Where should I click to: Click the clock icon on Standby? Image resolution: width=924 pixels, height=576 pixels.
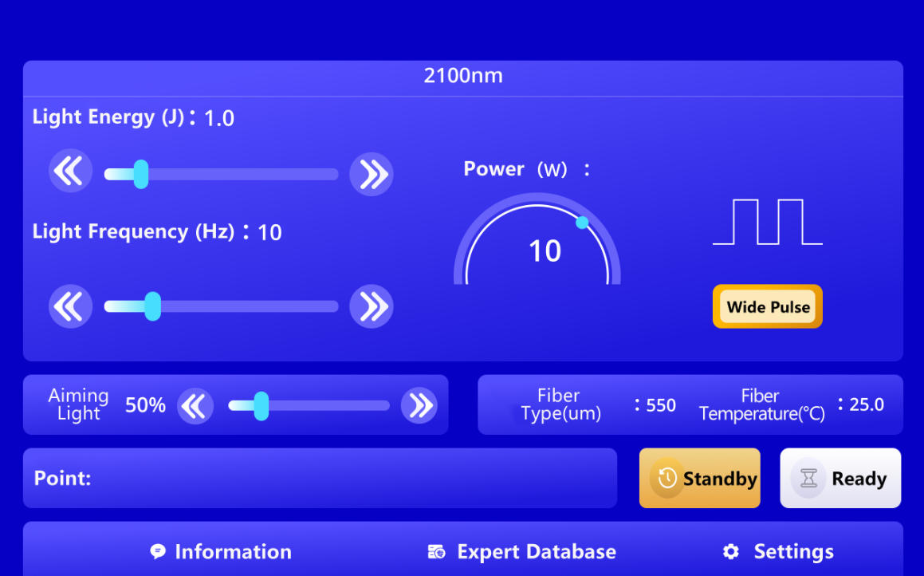667,479
